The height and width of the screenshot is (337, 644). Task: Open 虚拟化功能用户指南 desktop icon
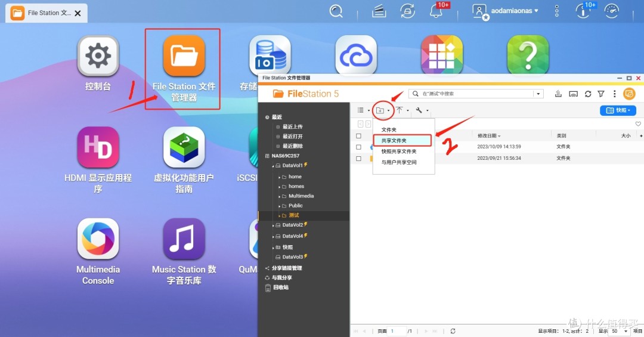184,147
